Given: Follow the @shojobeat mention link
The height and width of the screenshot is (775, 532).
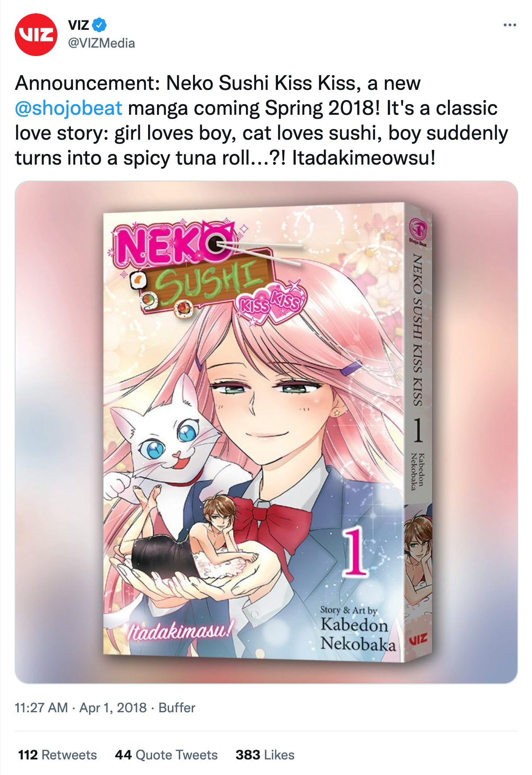Looking at the screenshot, I should coord(69,108).
